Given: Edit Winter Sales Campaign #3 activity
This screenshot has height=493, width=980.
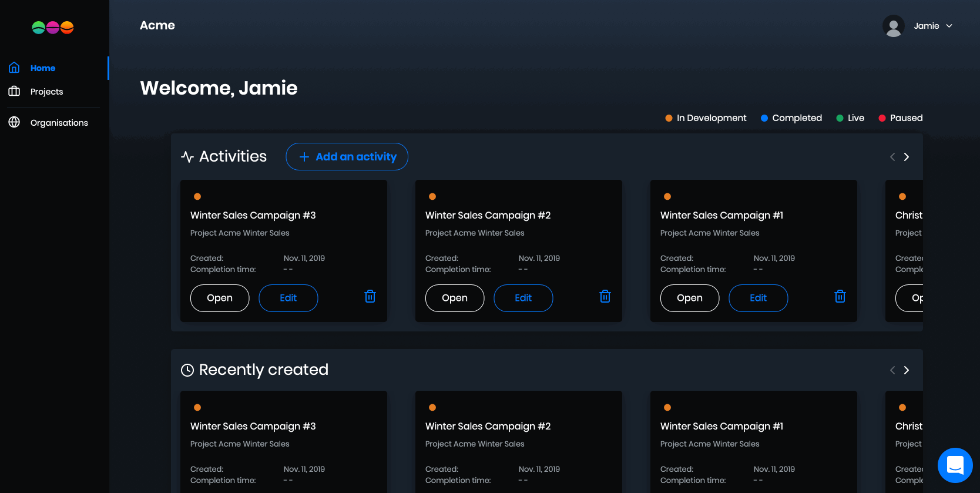Looking at the screenshot, I should [x=288, y=298].
